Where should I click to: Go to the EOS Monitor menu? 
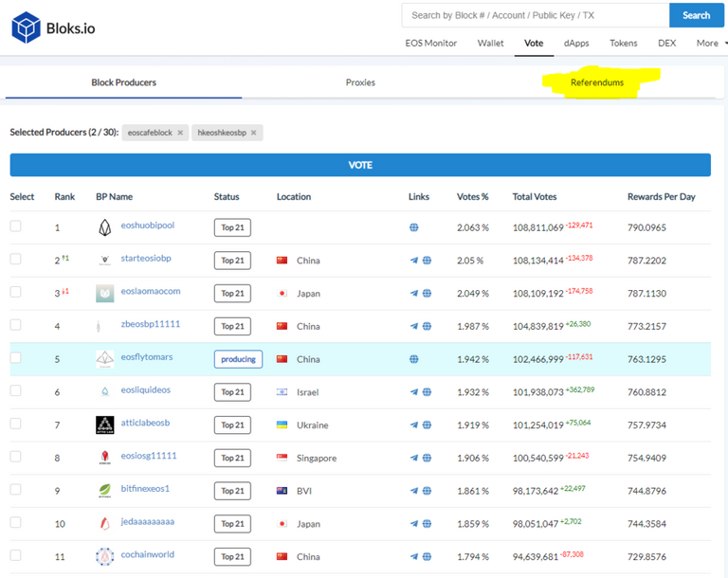pyautogui.click(x=431, y=44)
